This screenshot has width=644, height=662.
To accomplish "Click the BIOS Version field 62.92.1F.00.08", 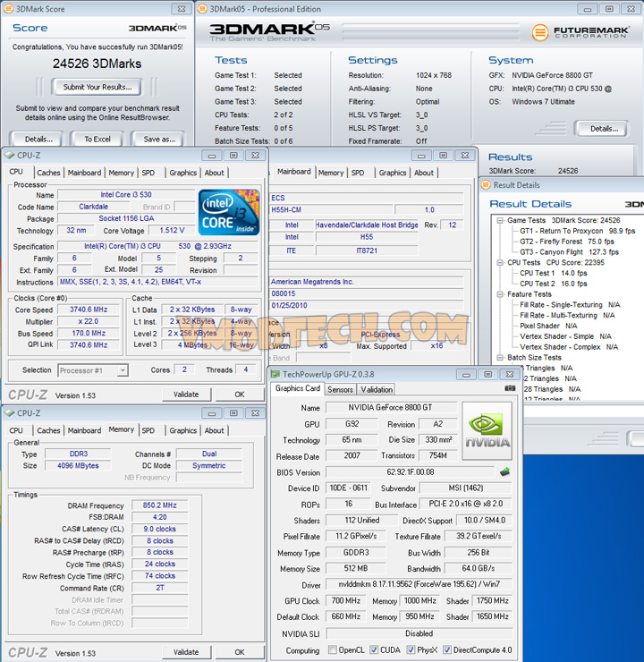I will 410,472.
